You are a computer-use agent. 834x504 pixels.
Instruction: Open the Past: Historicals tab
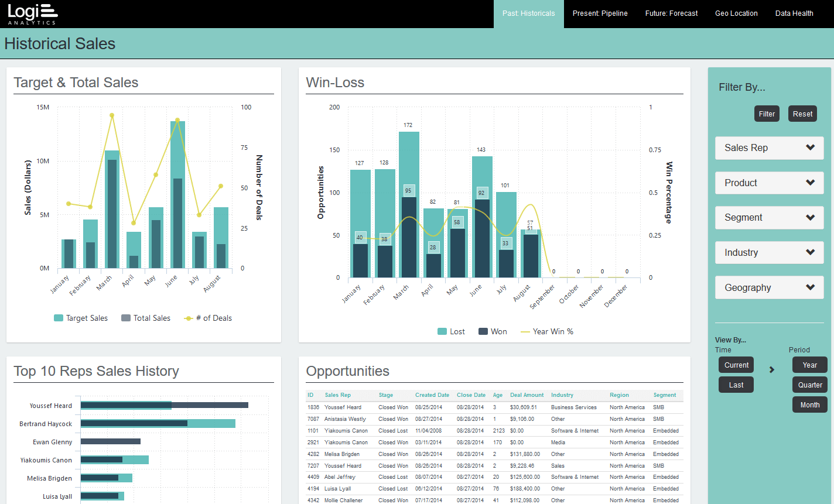tap(528, 13)
